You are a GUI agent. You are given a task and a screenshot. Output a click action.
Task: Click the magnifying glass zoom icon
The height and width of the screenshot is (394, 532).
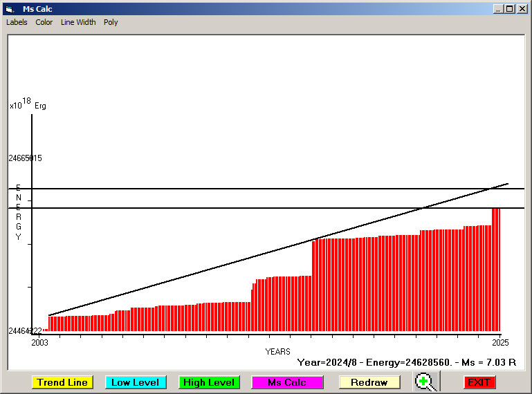point(426,382)
